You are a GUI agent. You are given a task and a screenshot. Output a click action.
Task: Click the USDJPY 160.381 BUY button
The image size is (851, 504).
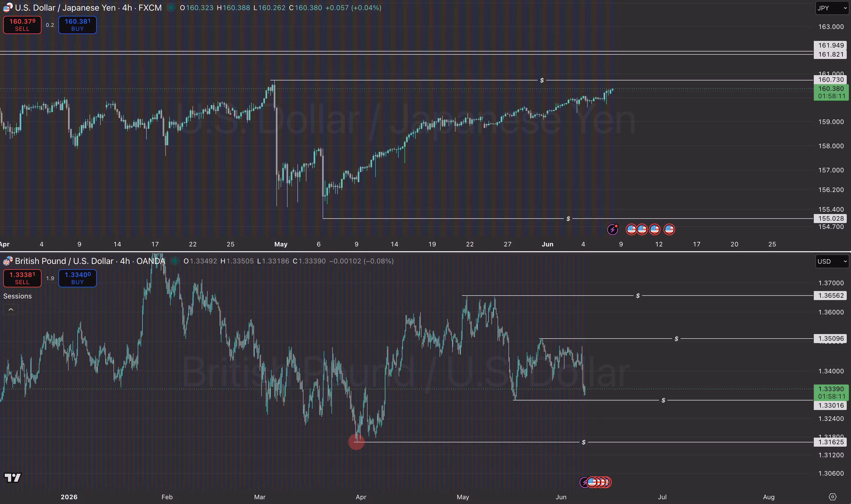[78, 25]
